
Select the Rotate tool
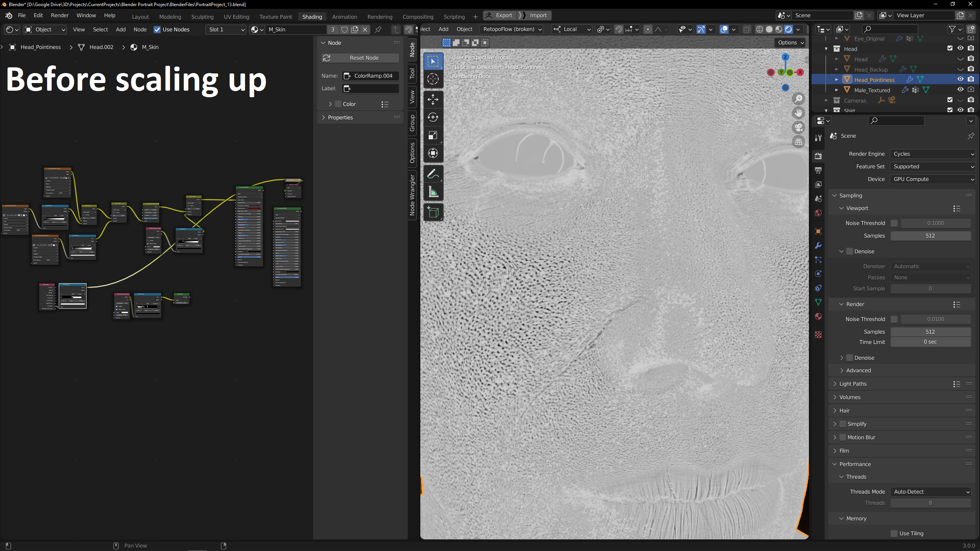433,117
